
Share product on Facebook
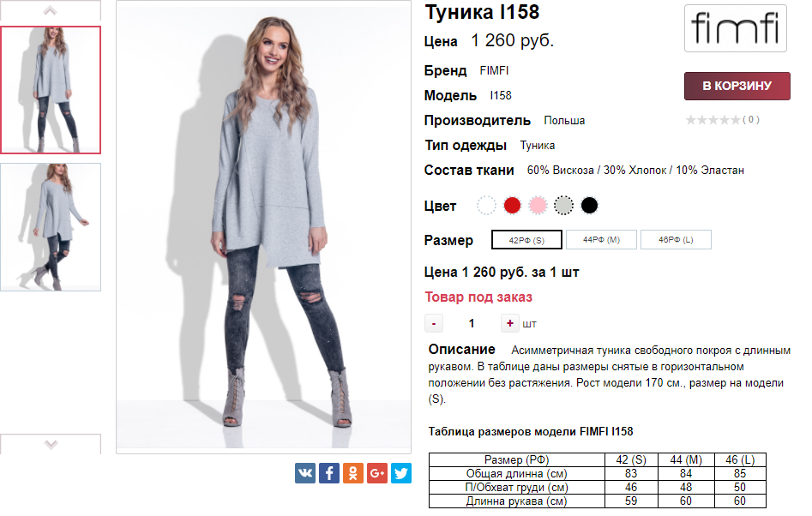(329, 473)
